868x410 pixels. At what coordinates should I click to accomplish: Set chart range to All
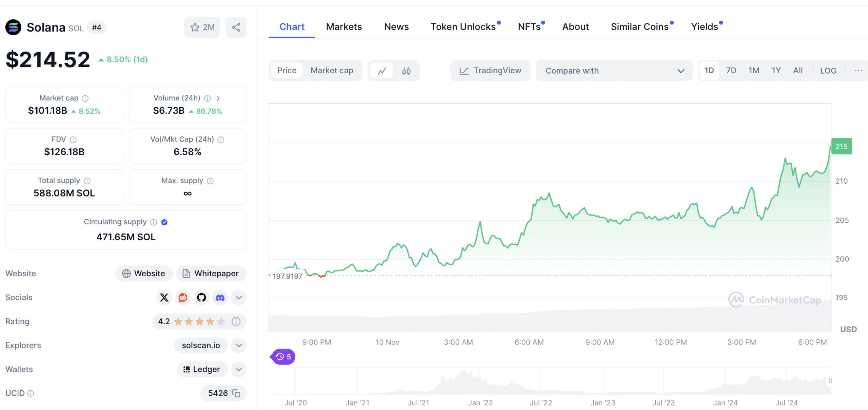click(x=798, y=71)
